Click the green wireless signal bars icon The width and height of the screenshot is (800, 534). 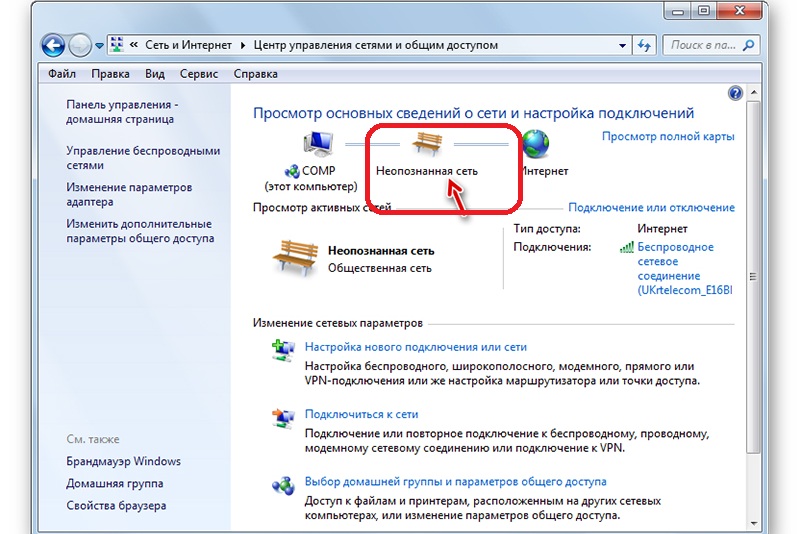(x=627, y=247)
